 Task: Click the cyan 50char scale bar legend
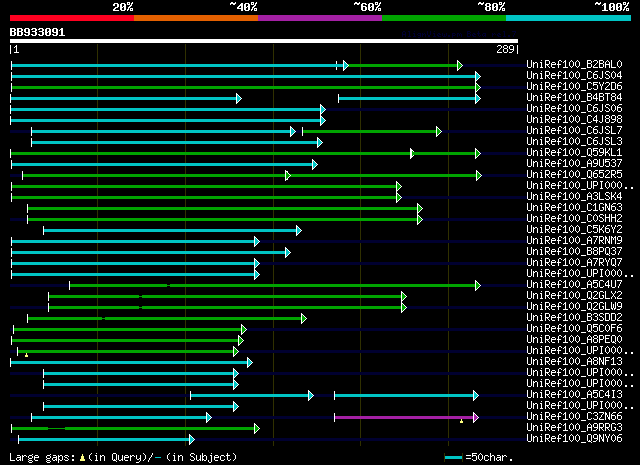point(453,458)
